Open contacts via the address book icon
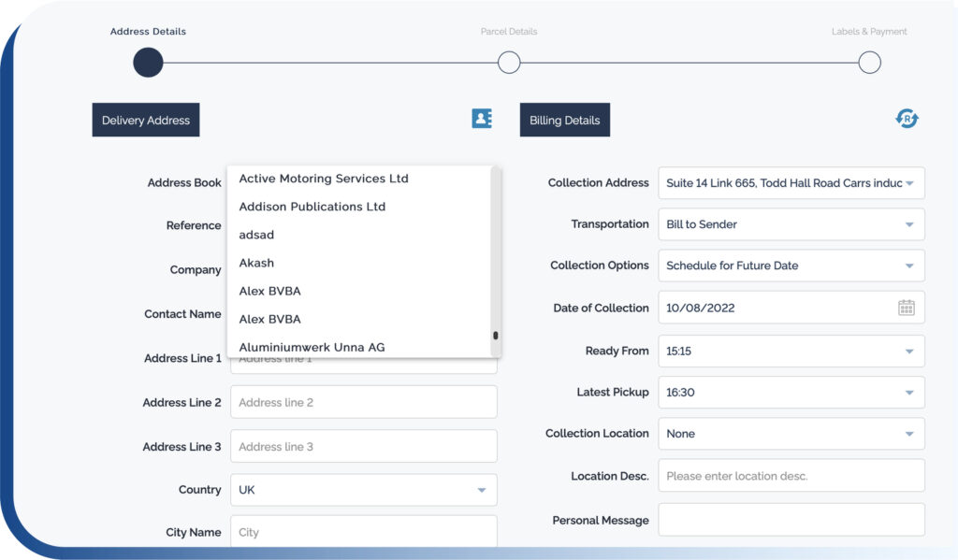This screenshot has width=958, height=560. pyautogui.click(x=481, y=119)
